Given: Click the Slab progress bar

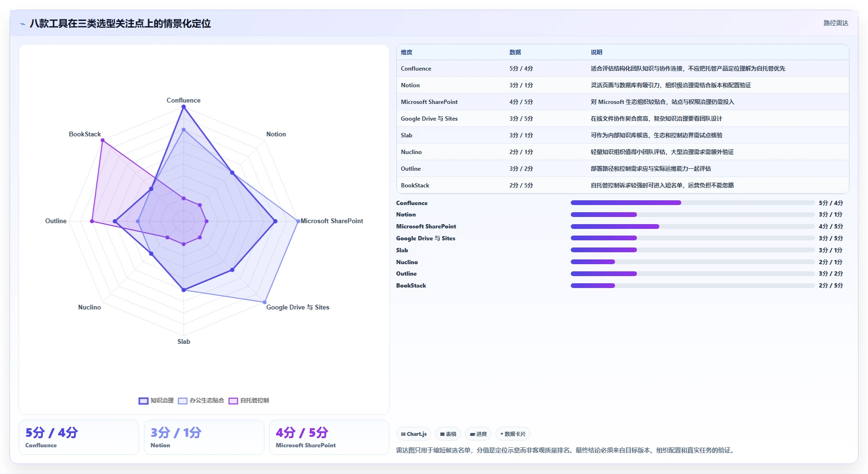Looking at the screenshot, I should click(x=693, y=250).
